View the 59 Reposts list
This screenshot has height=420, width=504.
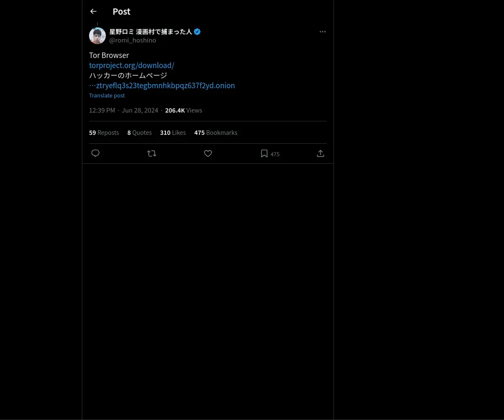coord(104,132)
